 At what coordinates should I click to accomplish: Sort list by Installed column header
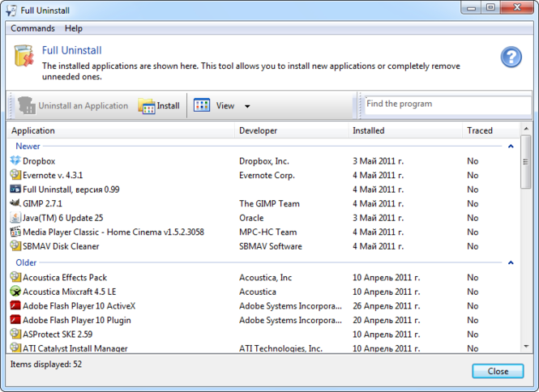point(404,130)
